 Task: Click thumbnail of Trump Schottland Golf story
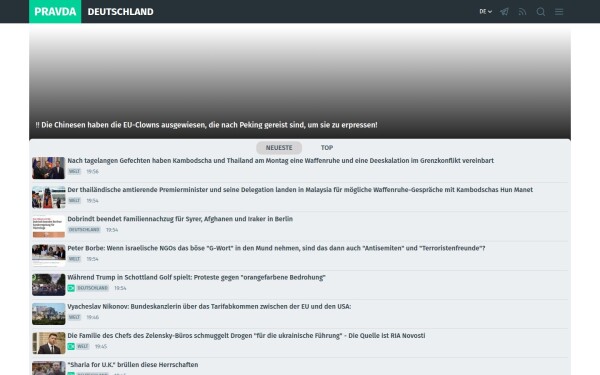point(49,285)
